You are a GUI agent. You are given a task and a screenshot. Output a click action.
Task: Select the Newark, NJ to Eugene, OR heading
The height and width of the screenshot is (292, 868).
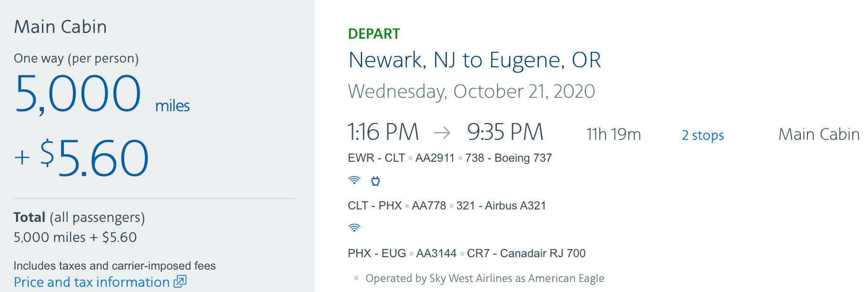(474, 60)
